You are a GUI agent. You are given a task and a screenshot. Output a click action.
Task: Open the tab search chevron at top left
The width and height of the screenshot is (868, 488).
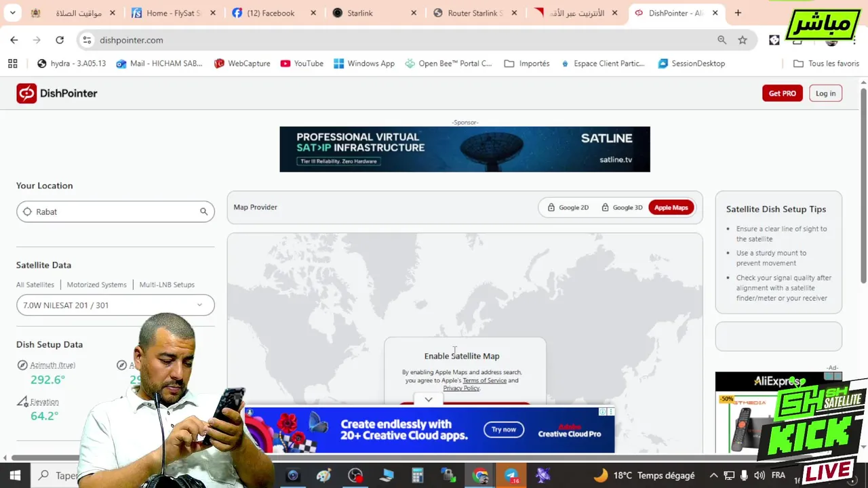(x=13, y=13)
